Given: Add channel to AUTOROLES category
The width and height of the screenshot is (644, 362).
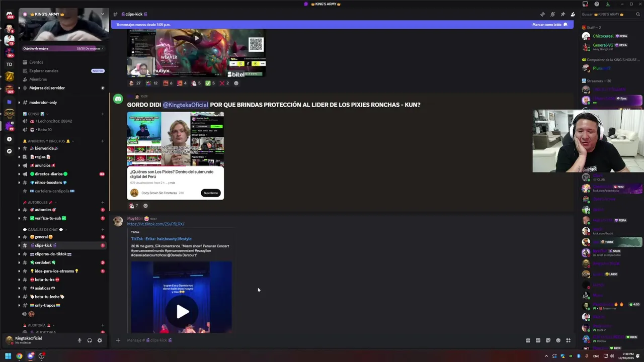Looking at the screenshot, I should (x=103, y=203).
